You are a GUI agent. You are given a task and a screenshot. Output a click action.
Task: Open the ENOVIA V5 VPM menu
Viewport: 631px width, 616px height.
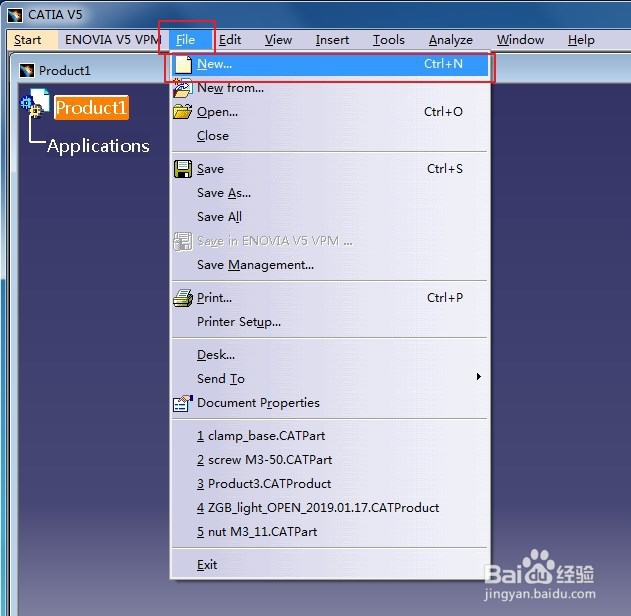click(x=113, y=40)
